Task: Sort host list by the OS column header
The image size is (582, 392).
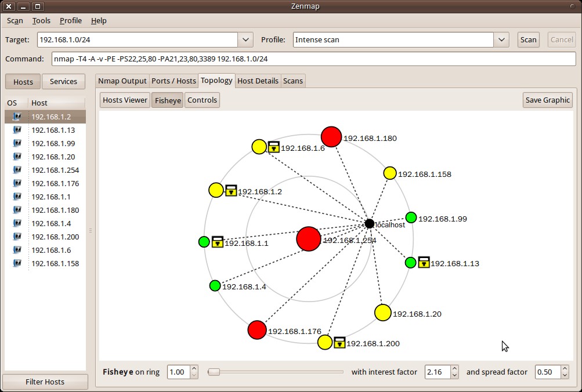Action: (x=16, y=103)
